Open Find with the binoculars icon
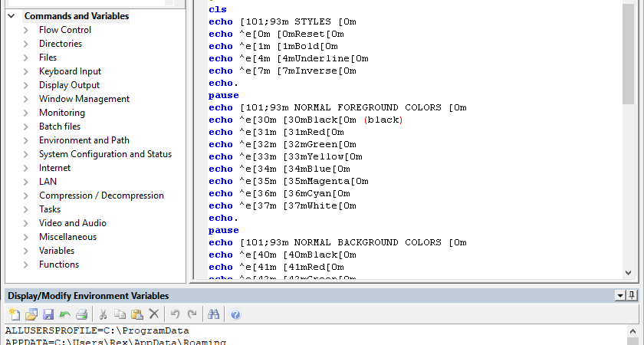 click(x=213, y=314)
